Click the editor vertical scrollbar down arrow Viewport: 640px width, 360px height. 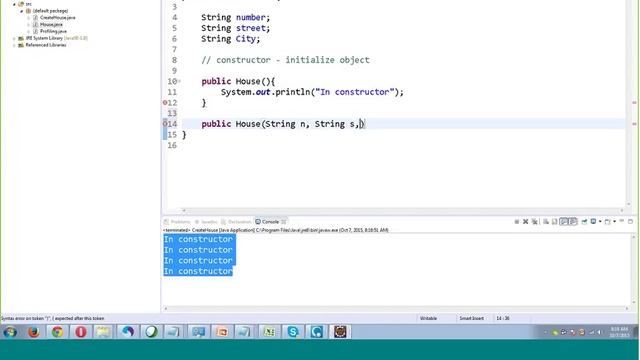(x=629, y=204)
